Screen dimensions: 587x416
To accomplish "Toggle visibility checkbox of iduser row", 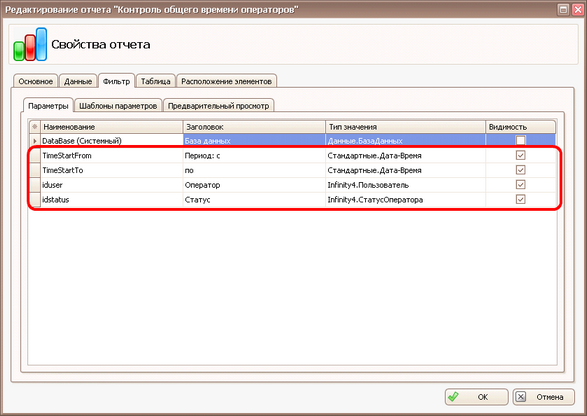I will (520, 185).
